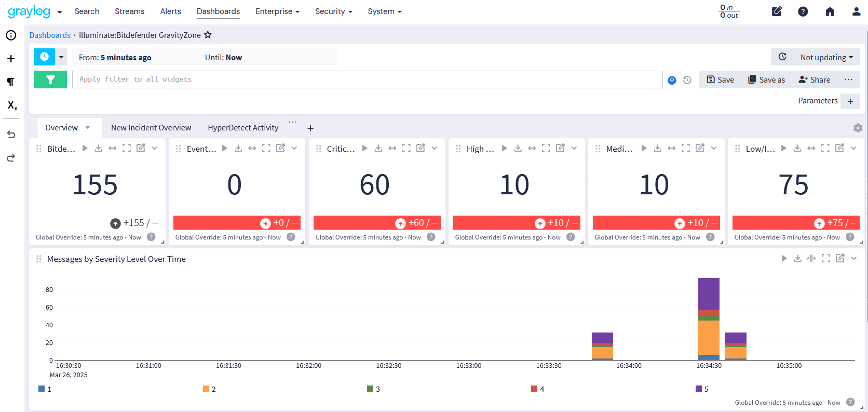Click the Save as button
Viewport: 868px width, 412px height.
coord(766,79)
